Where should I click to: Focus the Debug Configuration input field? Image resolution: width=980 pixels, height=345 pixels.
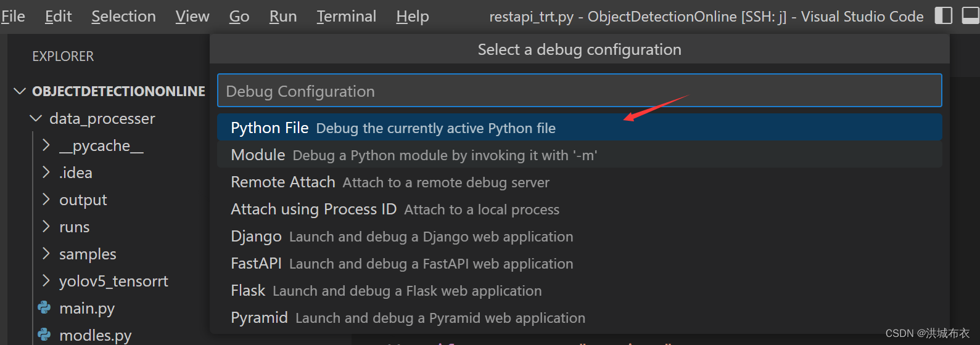[x=579, y=91]
